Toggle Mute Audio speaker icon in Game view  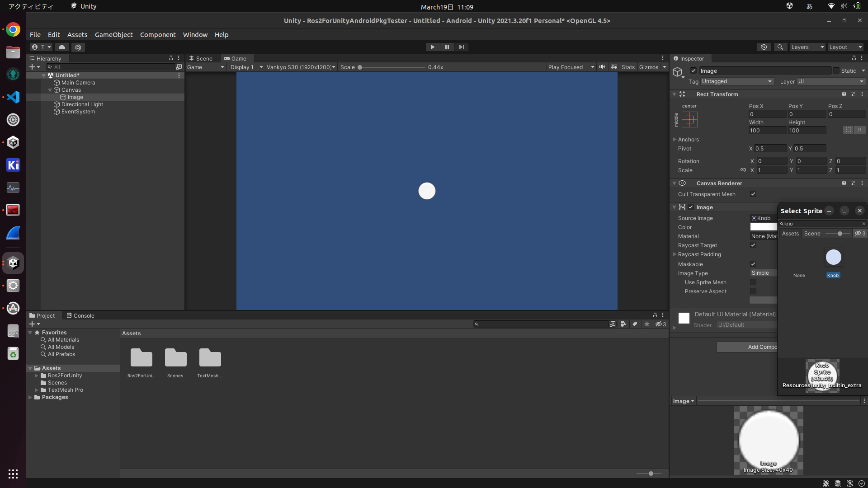tap(602, 67)
